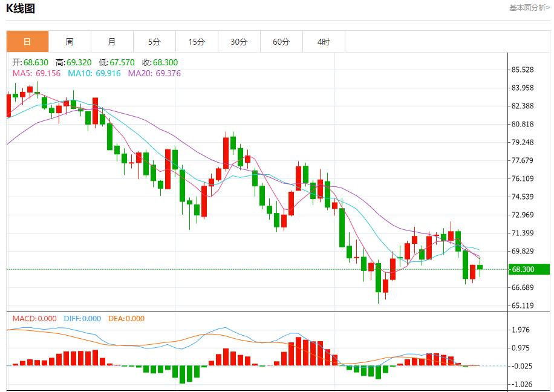Click the K线图 title heading
Viewport: 554px width, 392px height.
pyautogui.click(x=21, y=8)
